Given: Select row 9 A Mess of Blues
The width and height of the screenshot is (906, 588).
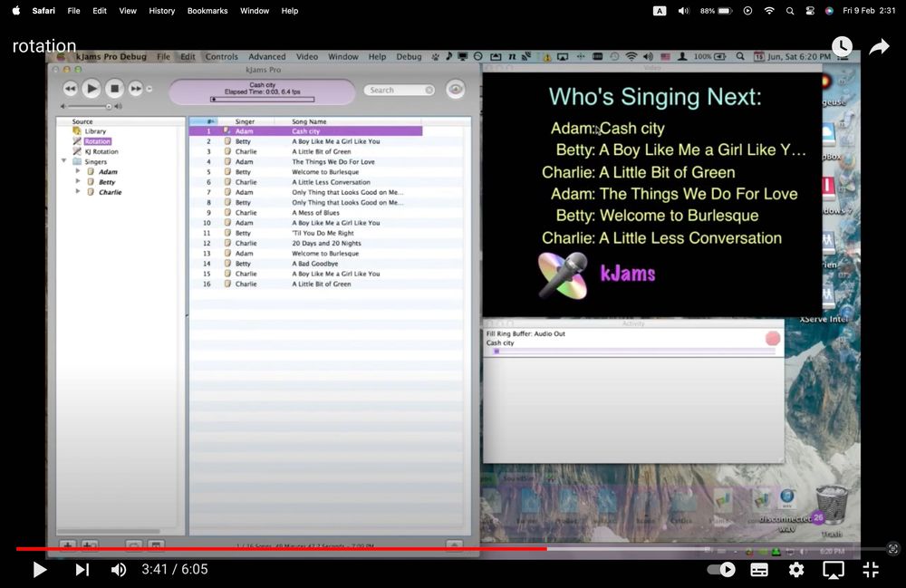Looking at the screenshot, I should point(326,213).
